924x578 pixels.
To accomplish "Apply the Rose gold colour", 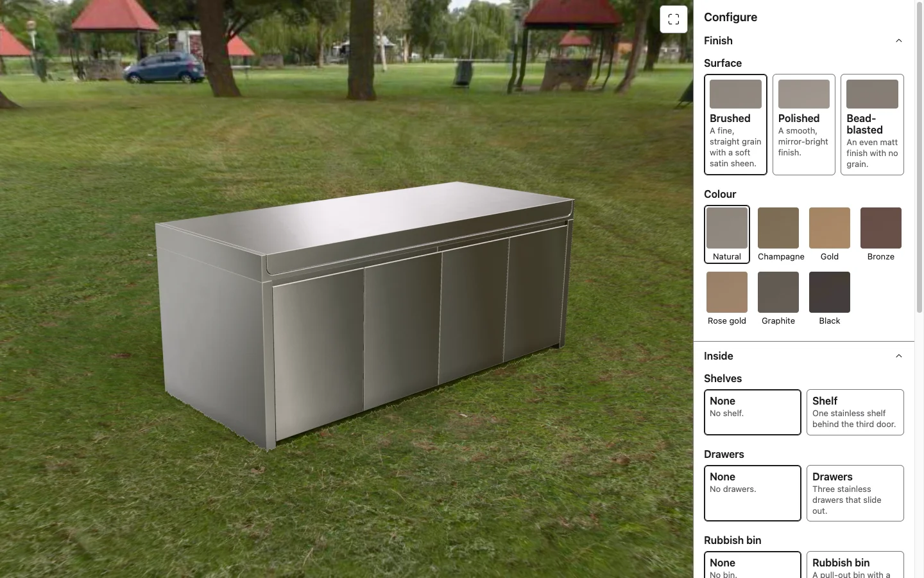I will pyautogui.click(x=727, y=299).
